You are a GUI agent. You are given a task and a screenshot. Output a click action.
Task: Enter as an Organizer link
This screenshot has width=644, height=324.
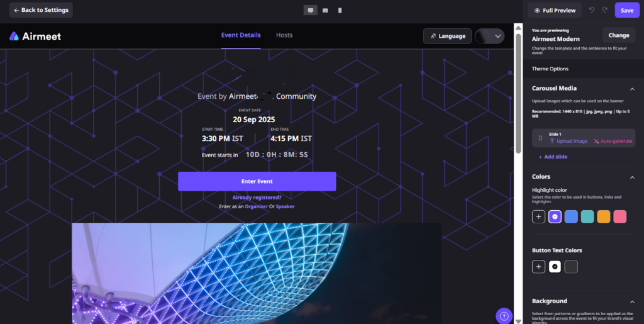[257, 206]
